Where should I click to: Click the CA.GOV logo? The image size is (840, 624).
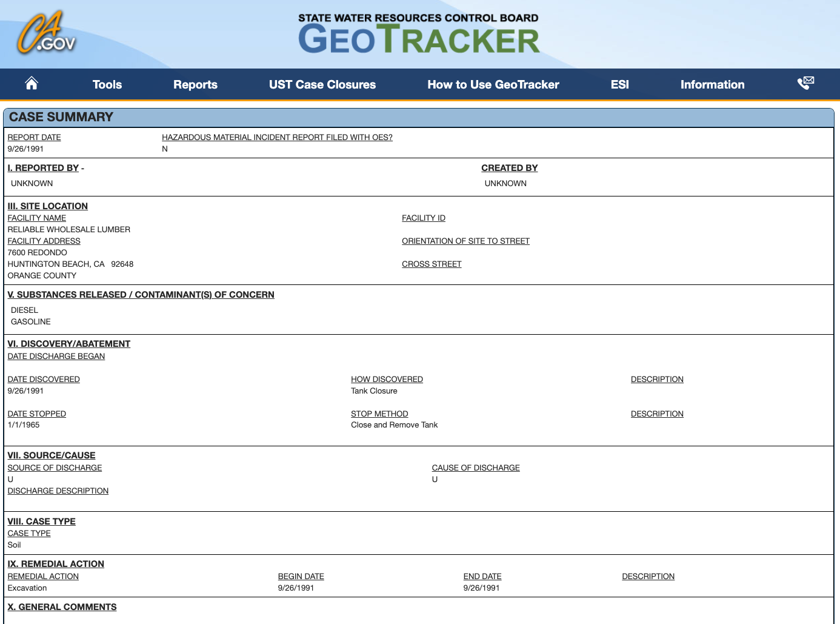coord(46,34)
